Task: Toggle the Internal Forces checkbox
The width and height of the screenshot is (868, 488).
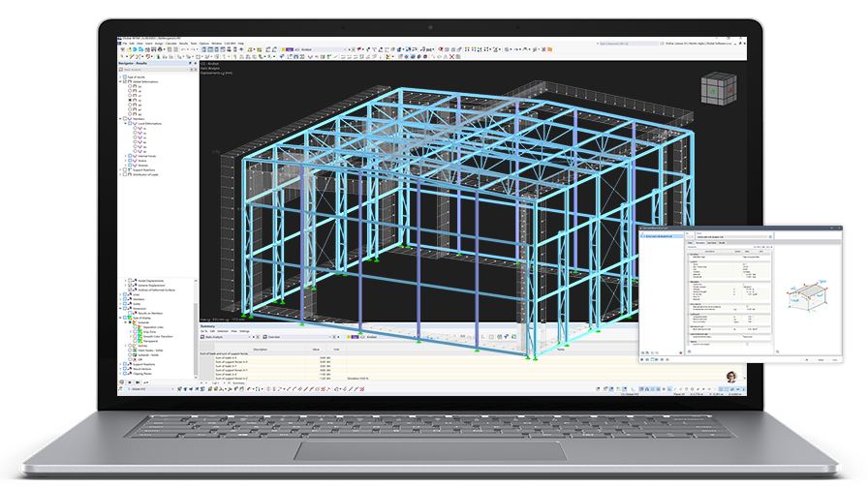Action: [130, 156]
